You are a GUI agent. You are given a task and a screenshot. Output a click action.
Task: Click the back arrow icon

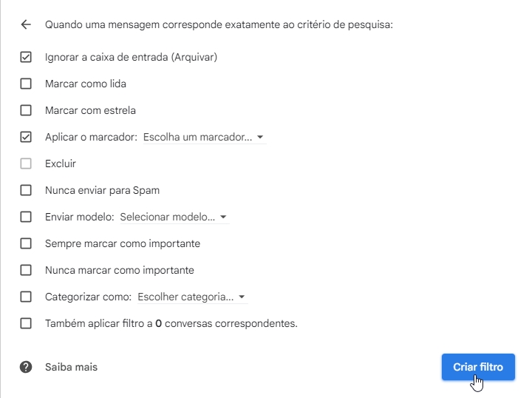26,24
